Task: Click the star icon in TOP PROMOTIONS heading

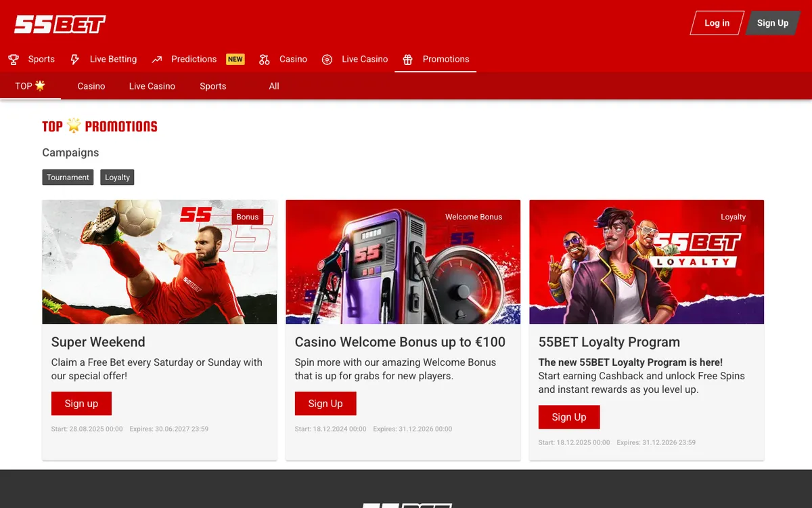Action: coord(74,125)
